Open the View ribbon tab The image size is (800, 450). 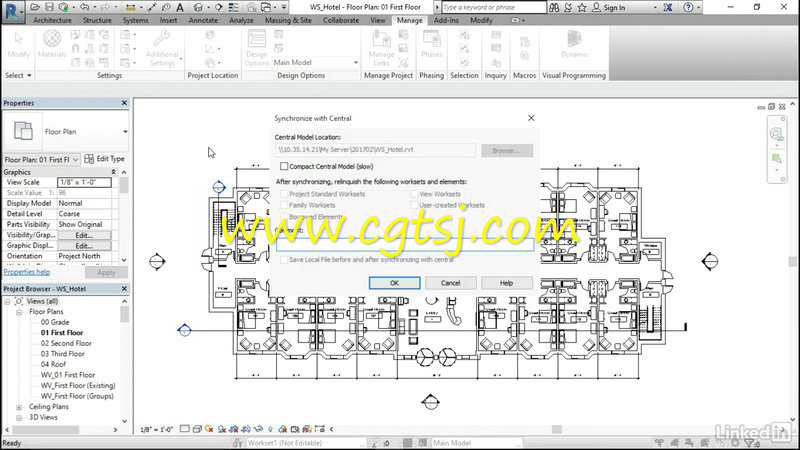point(378,20)
